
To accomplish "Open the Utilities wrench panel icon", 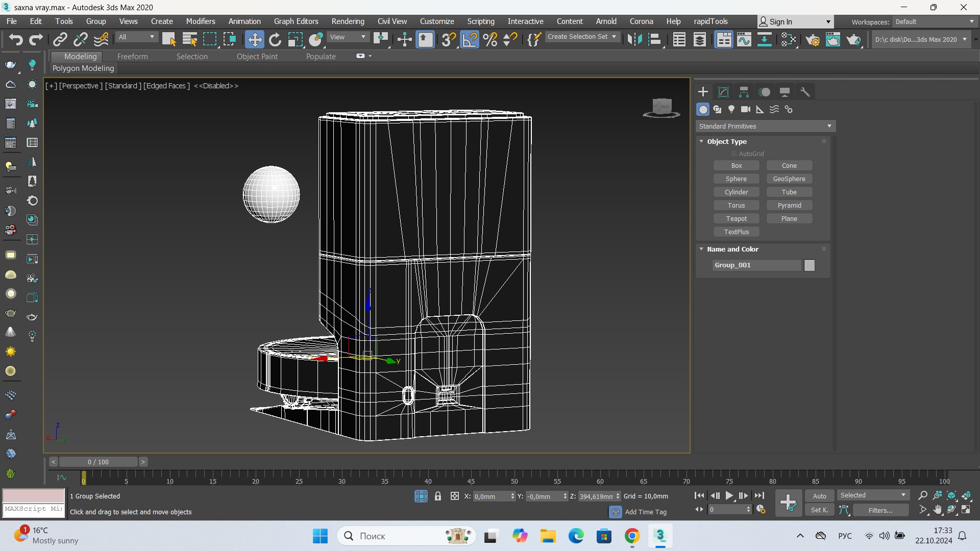I will [x=805, y=92].
